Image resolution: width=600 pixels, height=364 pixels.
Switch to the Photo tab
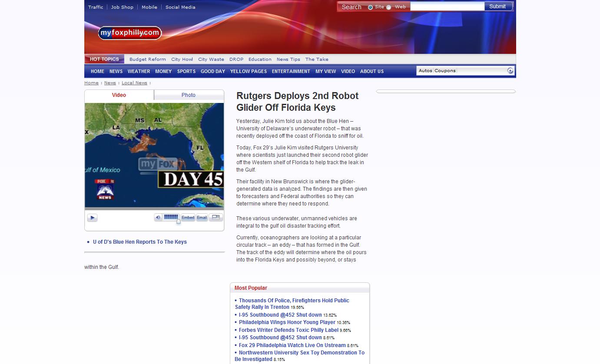[x=189, y=95]
